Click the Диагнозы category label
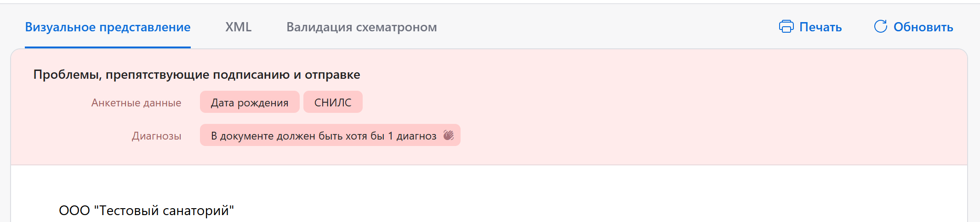The height and width of the screenshot is (222, 980). [156, 136]
